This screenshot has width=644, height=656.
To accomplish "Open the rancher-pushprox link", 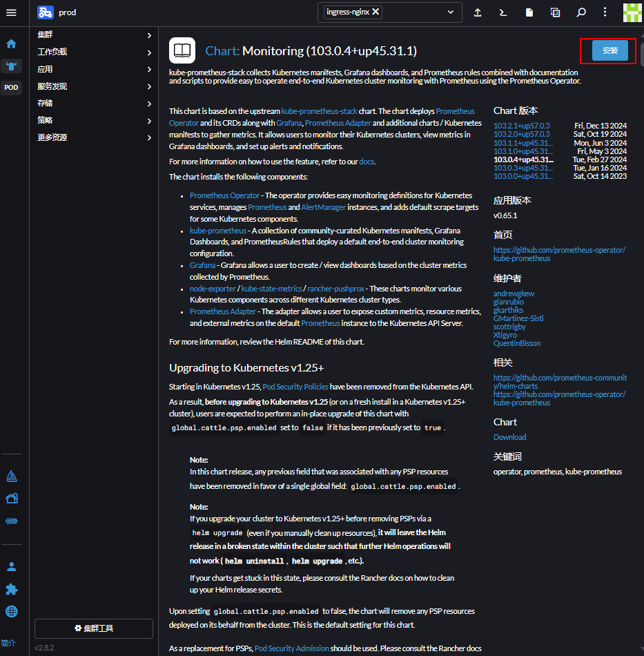I will pos(335,289).
